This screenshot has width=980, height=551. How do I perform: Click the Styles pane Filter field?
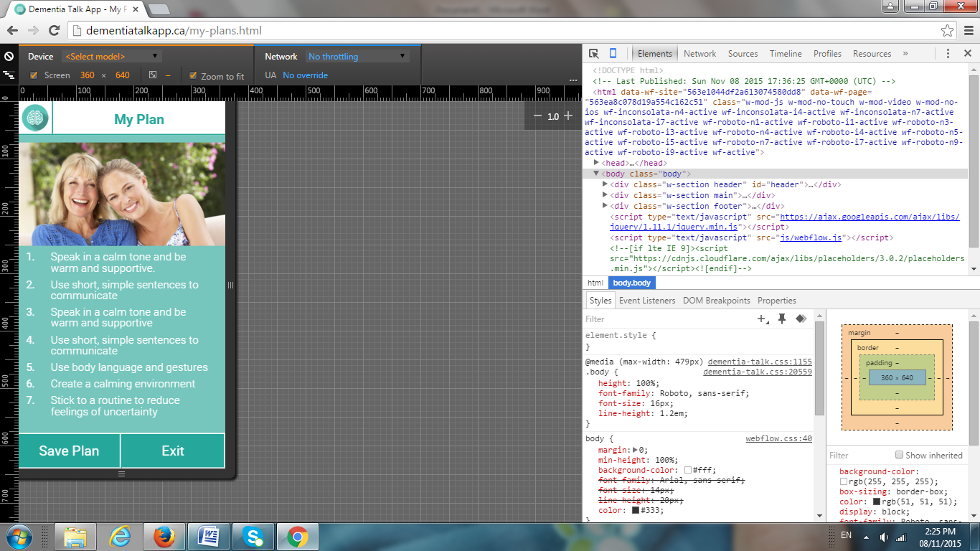[669, 319]
